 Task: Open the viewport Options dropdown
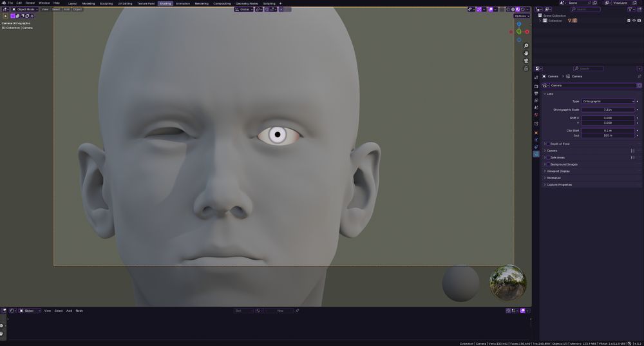(x=522, y=16)
